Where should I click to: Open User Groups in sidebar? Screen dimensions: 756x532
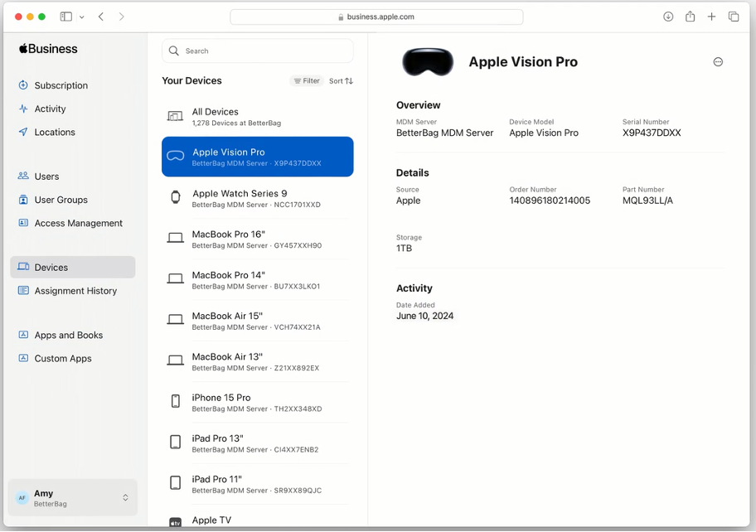[x=61, y=200]
